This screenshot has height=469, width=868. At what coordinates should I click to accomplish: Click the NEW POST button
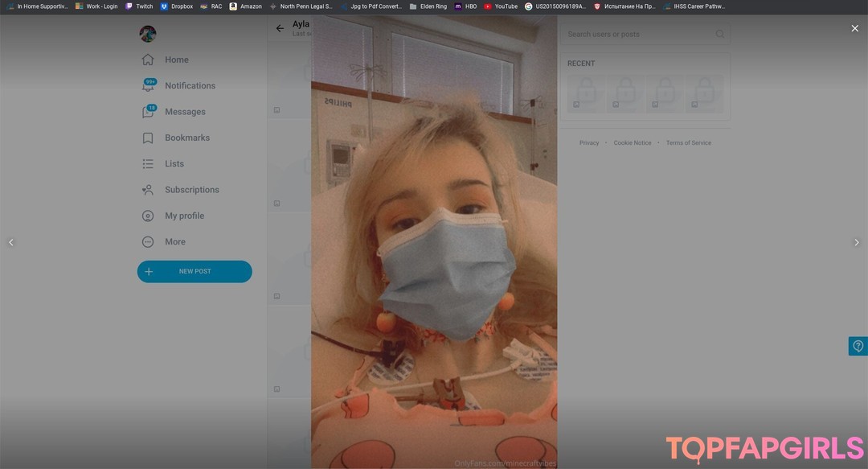tap(194, 272)
